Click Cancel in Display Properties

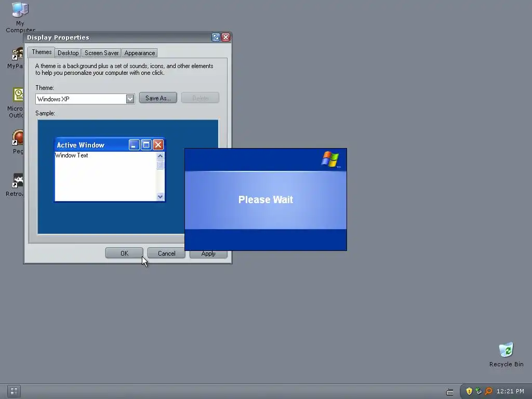point(166,254)
